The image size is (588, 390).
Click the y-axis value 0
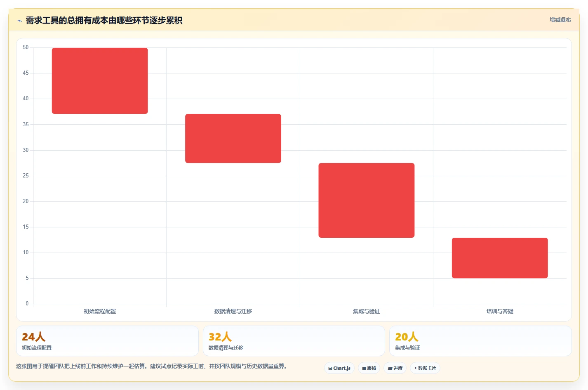(x=27, y=304)
